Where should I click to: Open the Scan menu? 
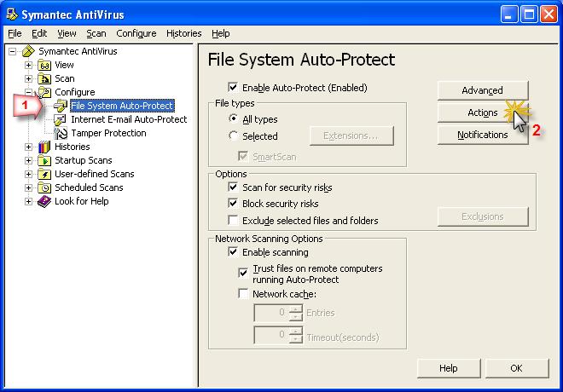(96, 33)
